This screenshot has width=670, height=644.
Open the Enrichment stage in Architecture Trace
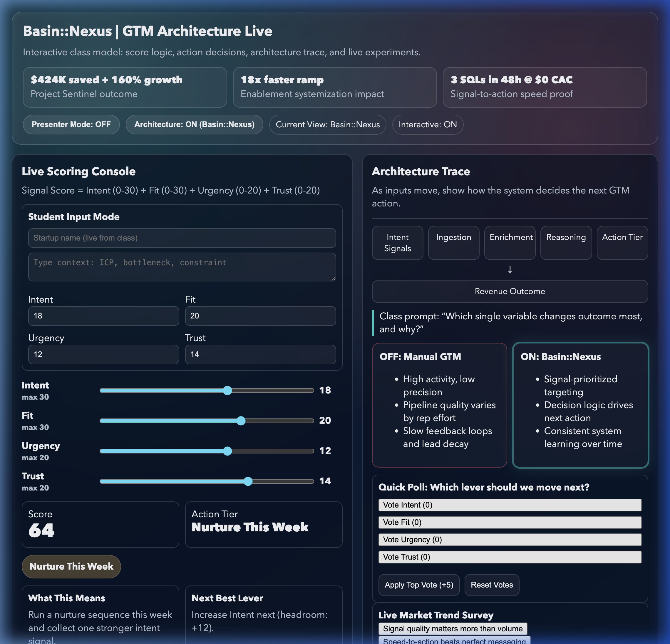pyautogui.click(x=510, y=243)
